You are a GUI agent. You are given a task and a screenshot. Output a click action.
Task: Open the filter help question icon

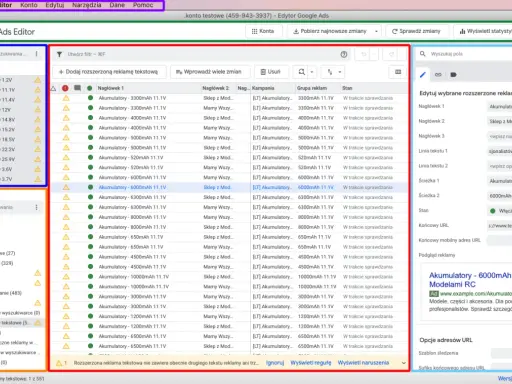pyautogui.click(x=344, y=54)
